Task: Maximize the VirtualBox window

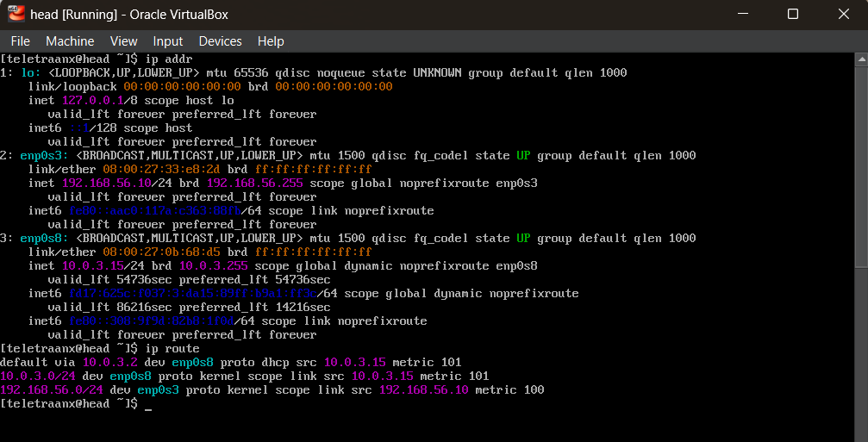Action: pyautogui.click(x=793, y=14)
